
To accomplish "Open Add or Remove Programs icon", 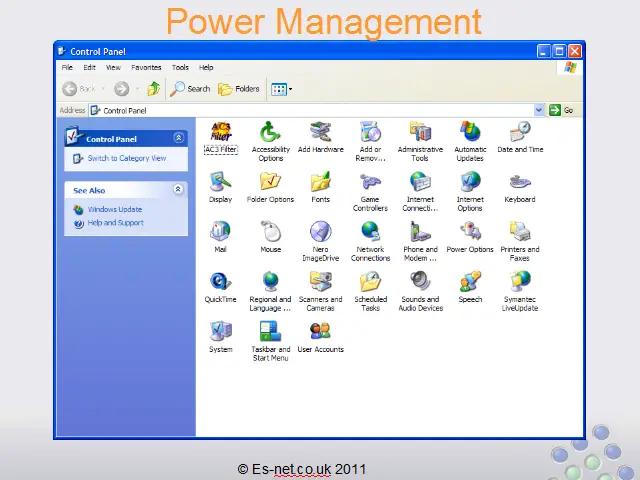I will [x=370, y=141].
